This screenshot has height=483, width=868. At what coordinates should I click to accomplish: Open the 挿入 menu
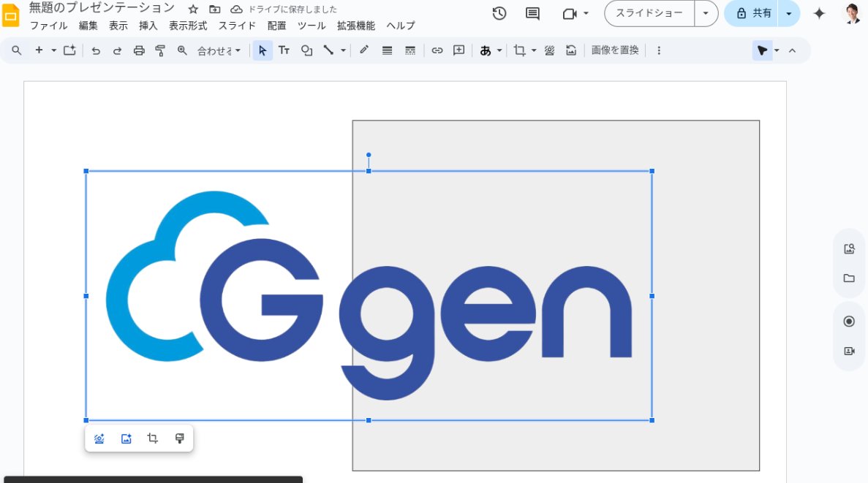pyautogui.click(x=148, y=26)
